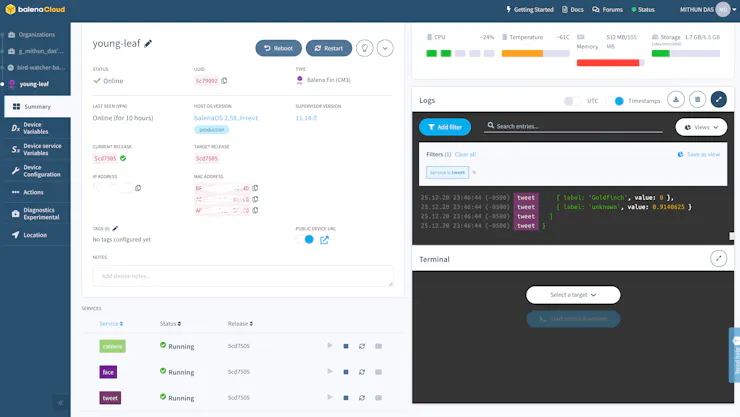The height and width of the screenshot is (417, 740).
Task: Download the logs
Action: pos(676,100)
